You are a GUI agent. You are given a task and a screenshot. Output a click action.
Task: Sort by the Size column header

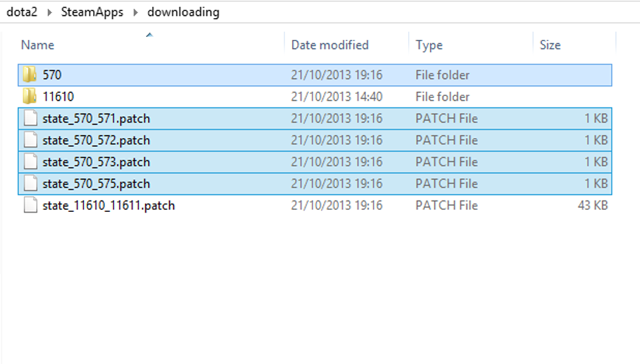click(x=550, y=45)
